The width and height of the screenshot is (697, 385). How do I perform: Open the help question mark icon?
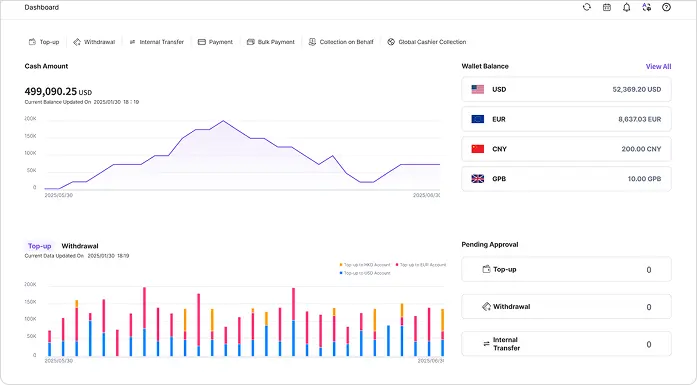[x=666, y=7]
